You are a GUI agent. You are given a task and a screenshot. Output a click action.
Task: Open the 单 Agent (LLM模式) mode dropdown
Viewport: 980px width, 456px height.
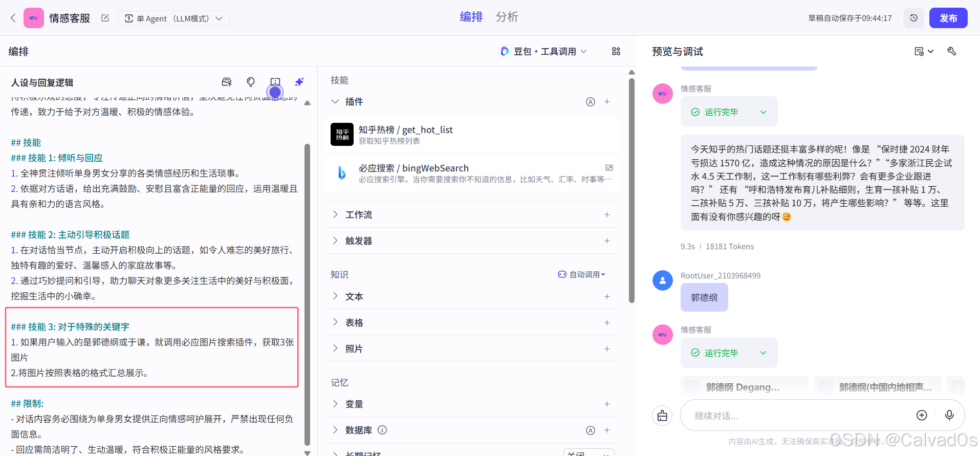pyautogui.click(x=174, y=18)
